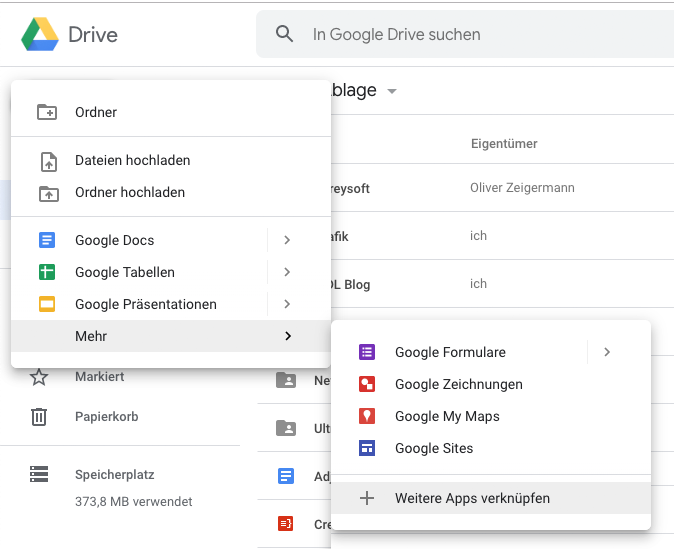This screenshot has width=674, height=549.
Task: Create a new Google Docs document
Action: [139, 240]
